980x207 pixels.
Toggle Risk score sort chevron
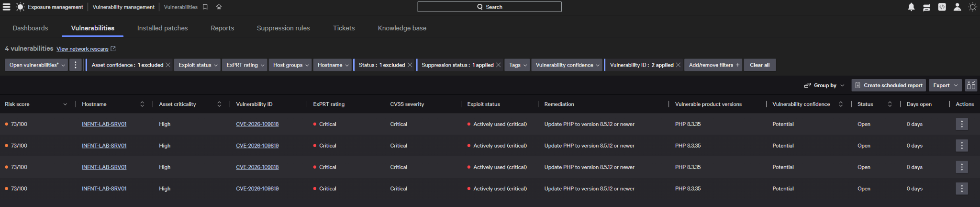point(65,104)
